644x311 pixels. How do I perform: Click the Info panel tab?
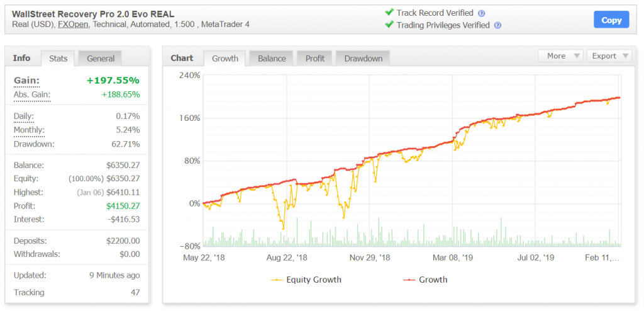click(x=21, y=58)
